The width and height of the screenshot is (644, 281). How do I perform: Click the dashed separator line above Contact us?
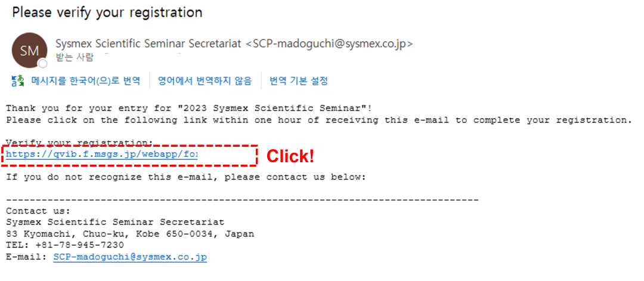242,200
